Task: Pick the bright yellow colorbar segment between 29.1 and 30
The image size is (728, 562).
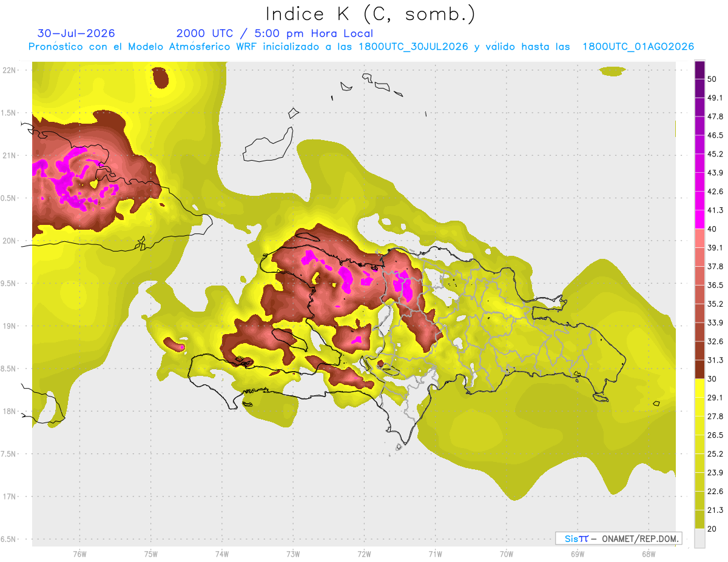Action: click(x=699, y=388)
